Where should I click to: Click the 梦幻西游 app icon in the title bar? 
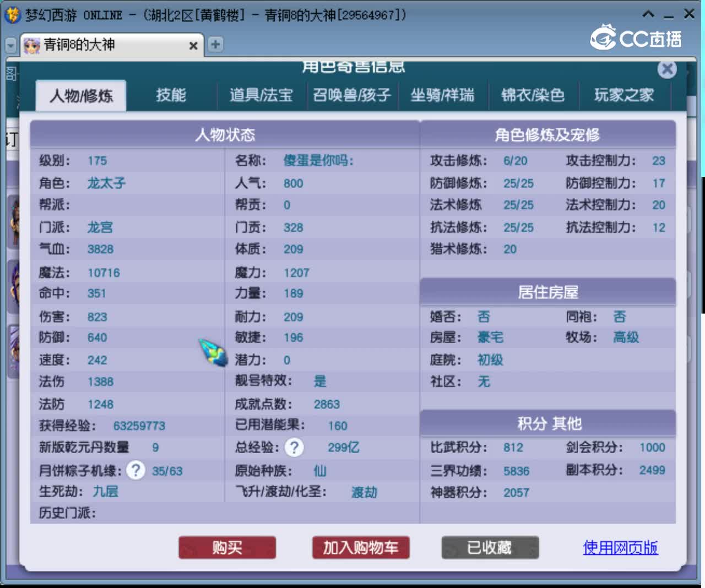pos(13,15)
